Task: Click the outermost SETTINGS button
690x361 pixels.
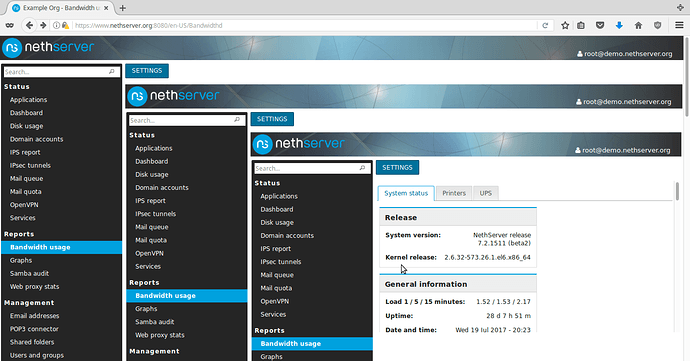Action: [147, 71]
